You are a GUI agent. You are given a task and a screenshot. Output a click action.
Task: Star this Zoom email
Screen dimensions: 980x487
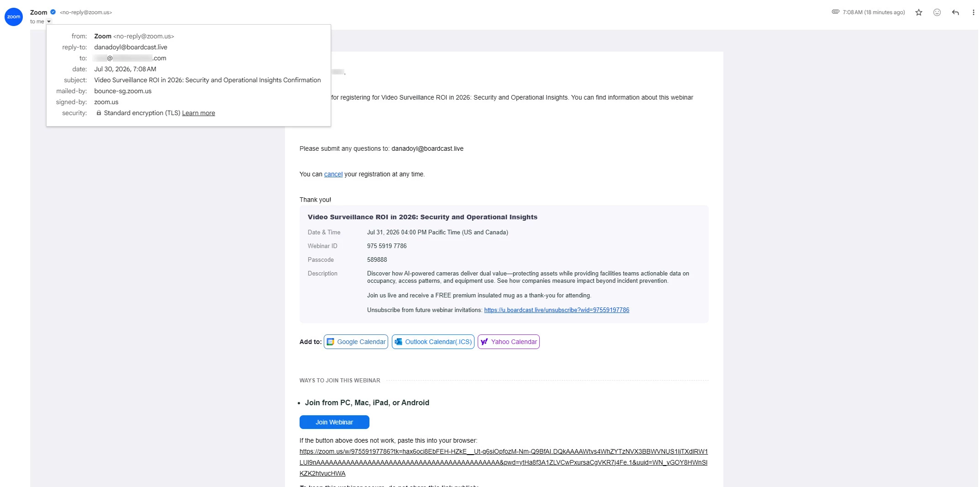919,12
